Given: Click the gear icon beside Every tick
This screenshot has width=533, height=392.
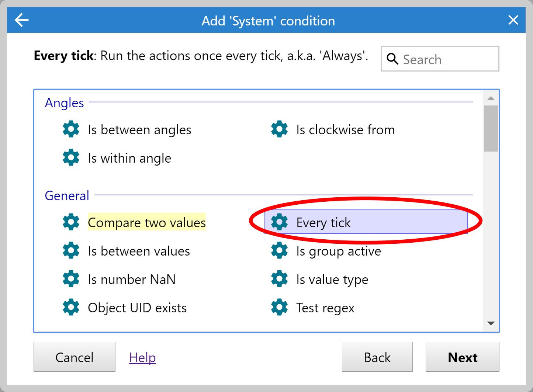Looking at the screenshot, I should tap(279, 222).
